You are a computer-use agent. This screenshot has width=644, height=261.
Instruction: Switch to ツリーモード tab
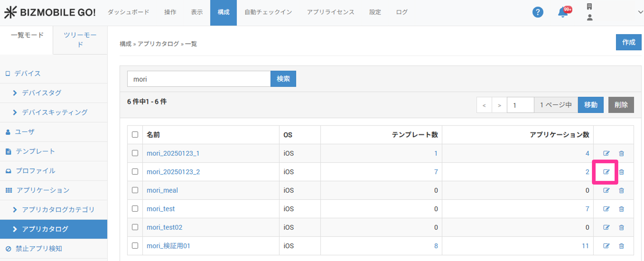[80, 40]
